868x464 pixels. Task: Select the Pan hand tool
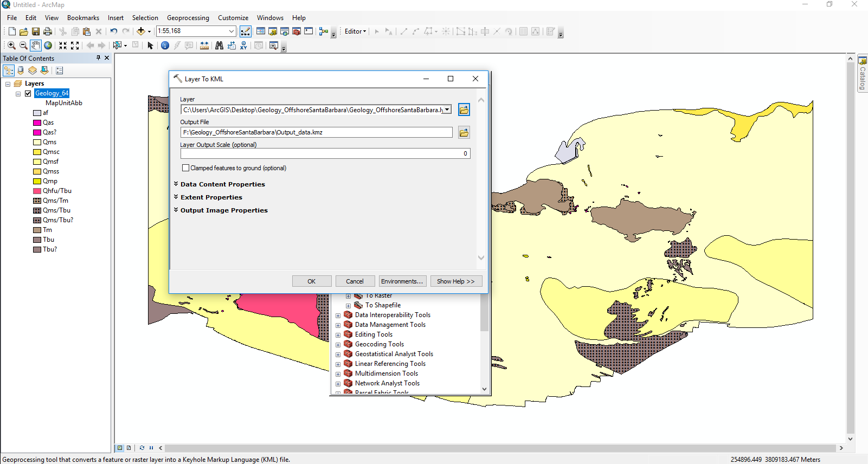click(x=36, y=46)
